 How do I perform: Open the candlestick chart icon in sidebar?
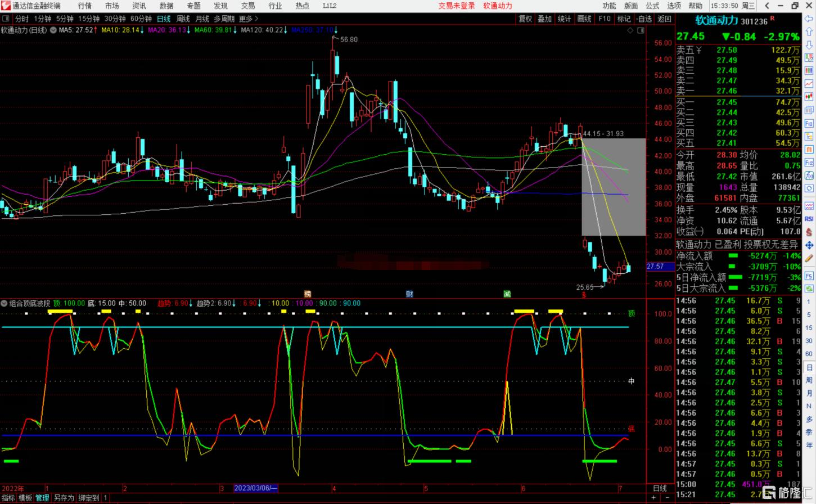coord(809,96)
